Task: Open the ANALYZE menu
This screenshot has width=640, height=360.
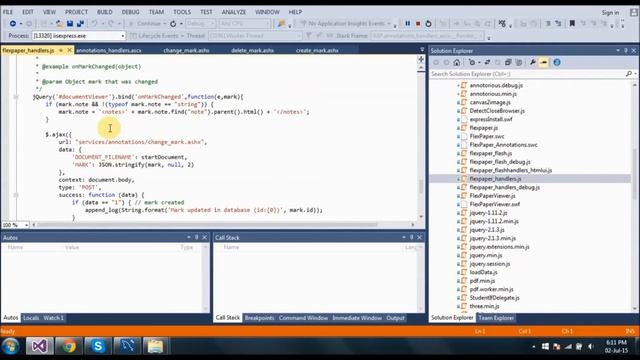Action: tap(234, 12)
